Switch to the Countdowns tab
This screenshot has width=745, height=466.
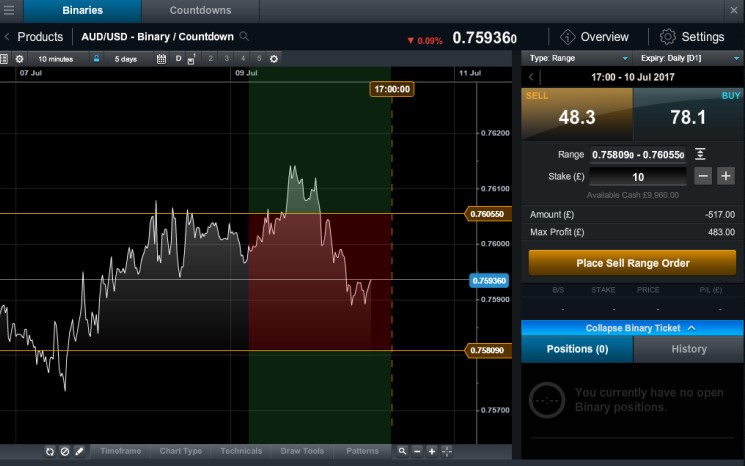[201, 11]
